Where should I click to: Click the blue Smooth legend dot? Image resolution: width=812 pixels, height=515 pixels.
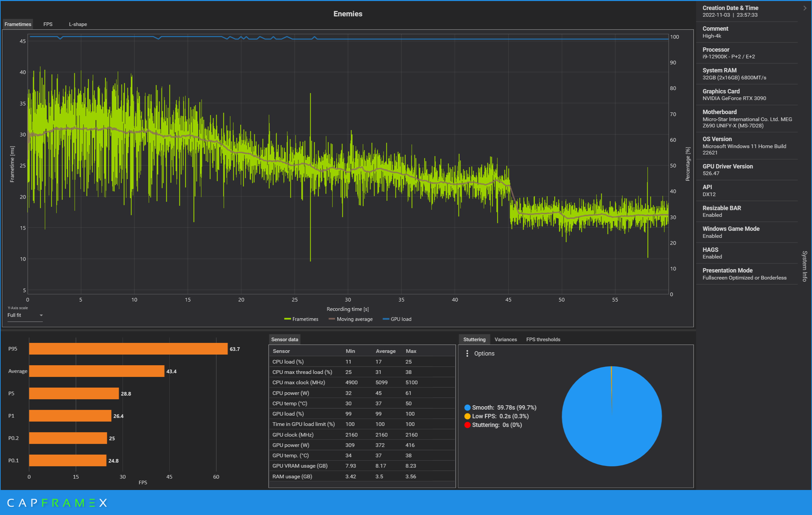pos(467,408)
